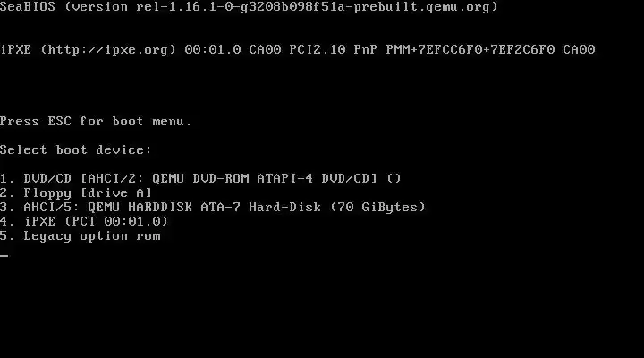The width and height of the screenshot is (644, 358).
Task: Click the trailing 'CA00' at end of the iPXE line
Action: 579,50
